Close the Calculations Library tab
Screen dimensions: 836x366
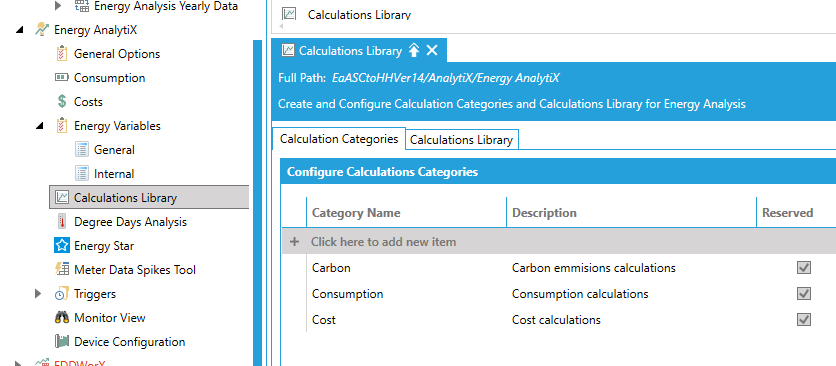coord(432,51)
